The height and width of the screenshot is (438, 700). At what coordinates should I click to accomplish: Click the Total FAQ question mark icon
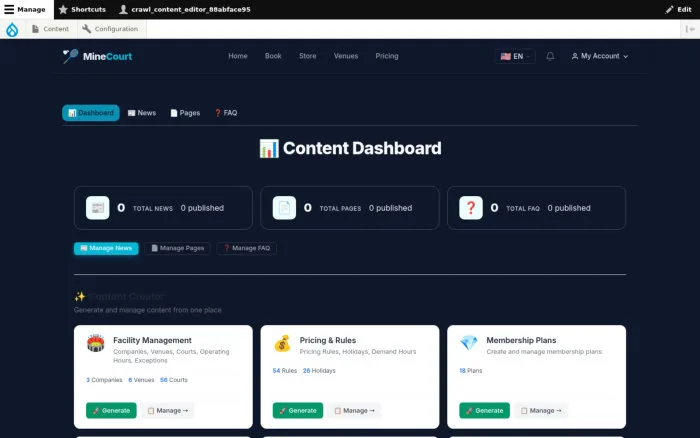tap(471, 208)
